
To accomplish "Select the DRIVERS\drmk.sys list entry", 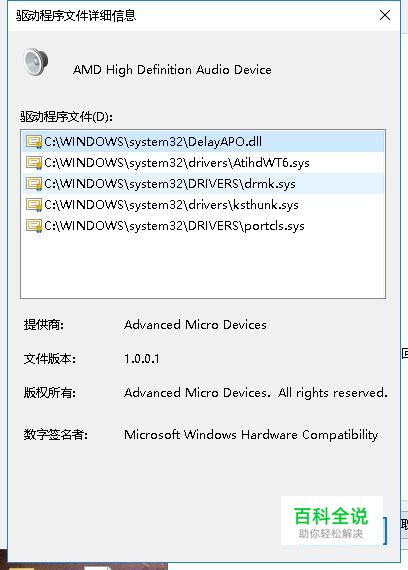I will point(203,184).
